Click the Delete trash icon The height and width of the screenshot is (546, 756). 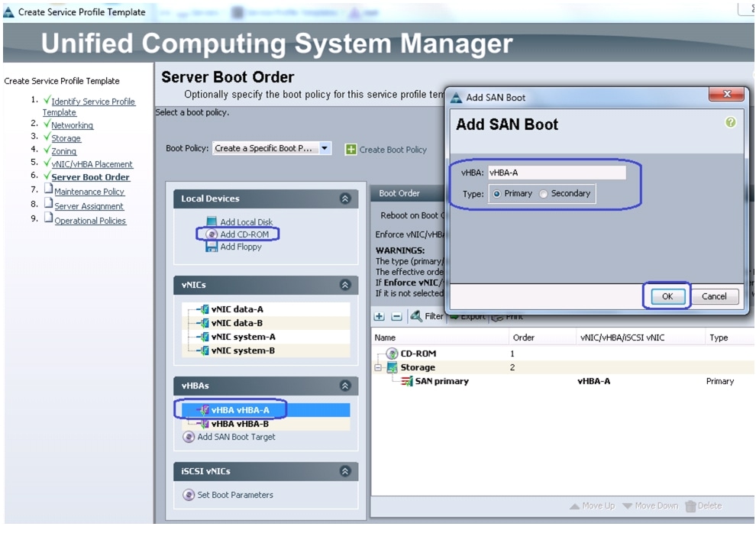pos(690,506)
